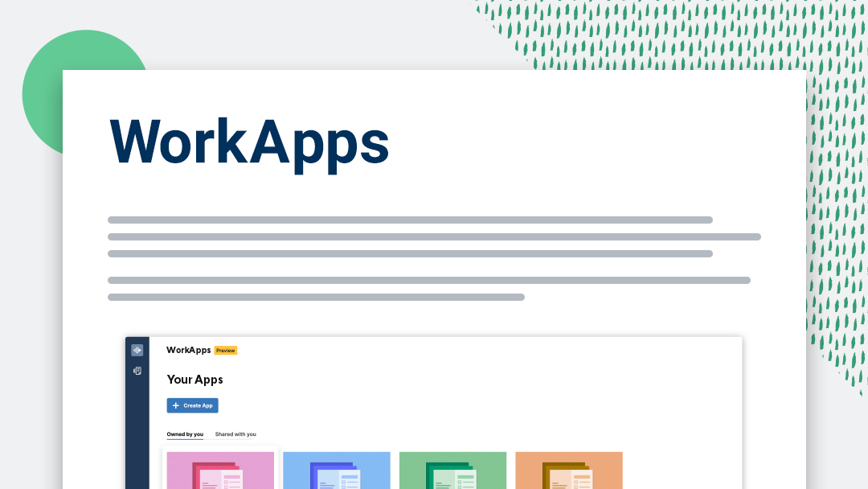Viewport: 868px width, 489px height.
Task: Click the third gray placeholder line
Action: 410,253
